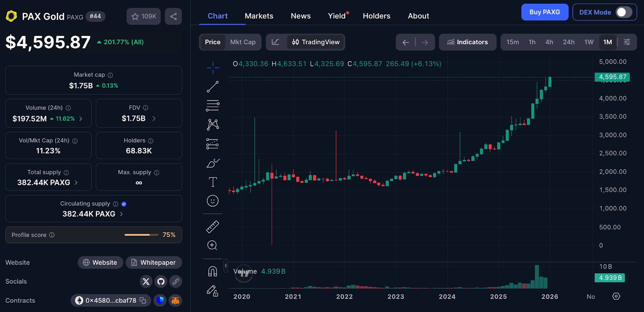Screen dimensions: 644x312
Task: Click the #44 rank badge
Action: click(95, 17)
